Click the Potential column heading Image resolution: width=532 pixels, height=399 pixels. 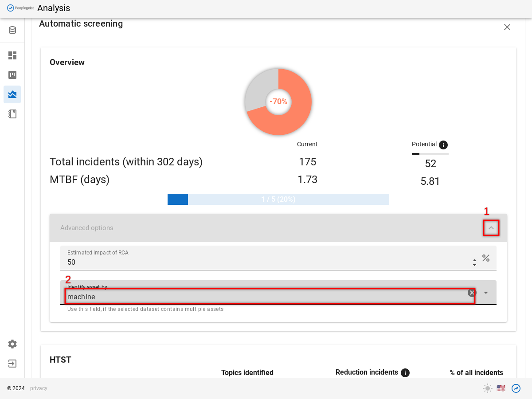point(424,144)
